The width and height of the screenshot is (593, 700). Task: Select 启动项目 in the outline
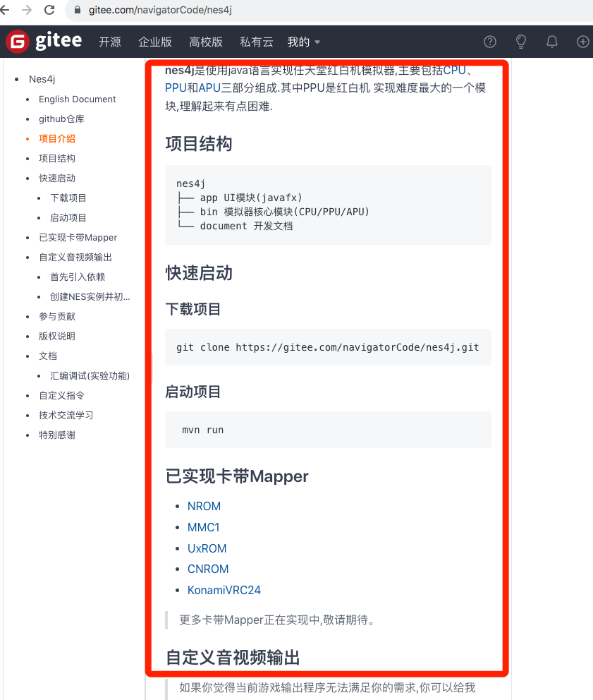point(68,217)
